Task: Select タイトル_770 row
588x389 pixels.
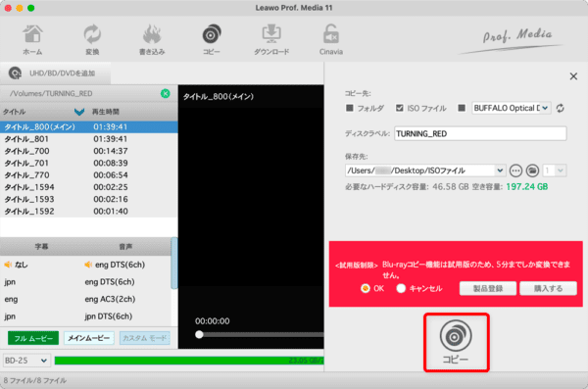Action: click(x=89, y=174)
